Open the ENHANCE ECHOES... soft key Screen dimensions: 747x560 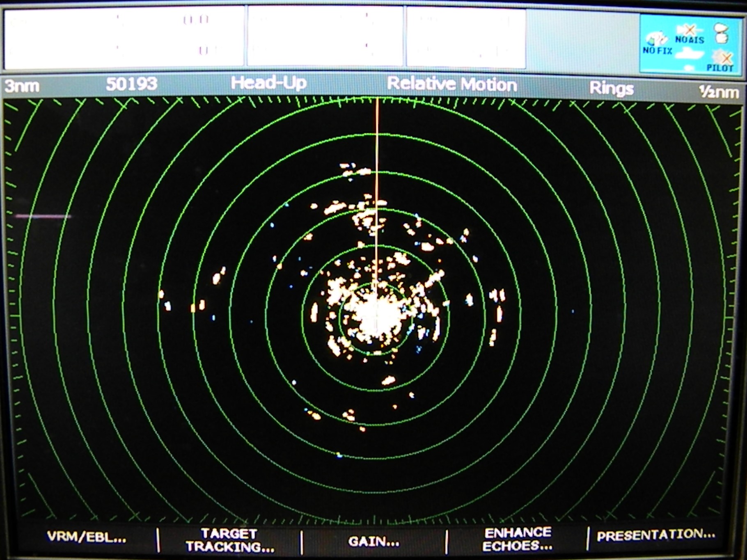[517, 539]
